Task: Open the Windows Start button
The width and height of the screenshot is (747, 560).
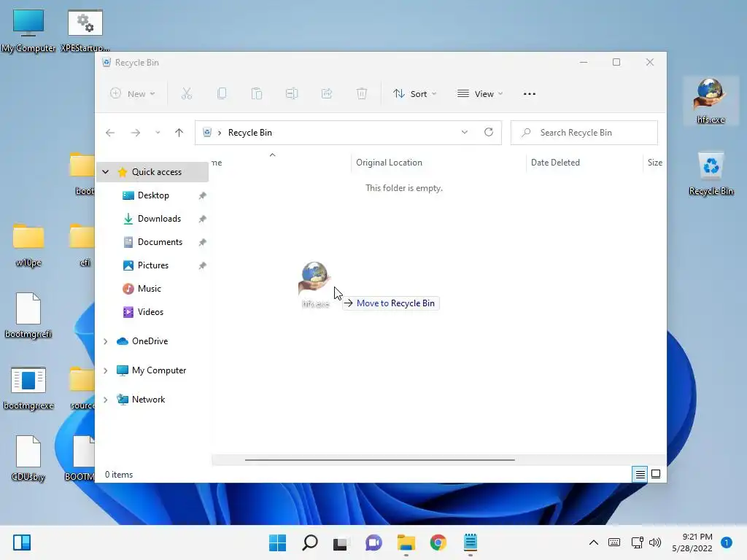Action: click(277, 542)
